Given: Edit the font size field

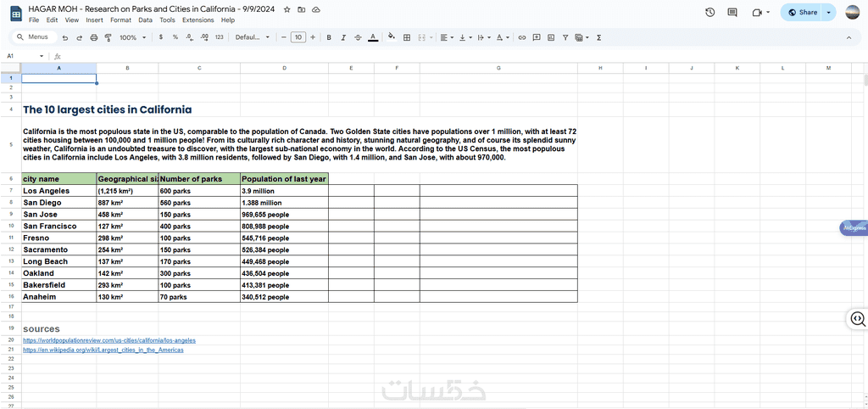Looking at the screenshot, I should point(298,37).
